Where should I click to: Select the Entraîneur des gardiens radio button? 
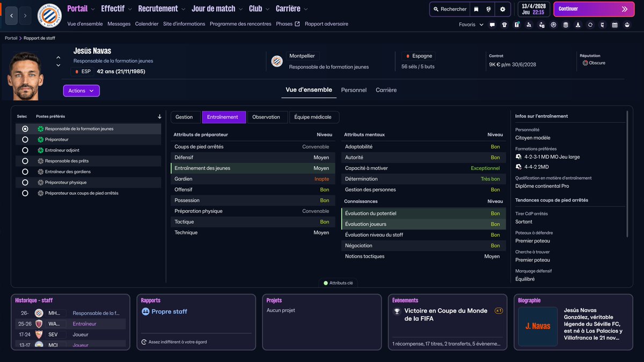click(25, 172)
